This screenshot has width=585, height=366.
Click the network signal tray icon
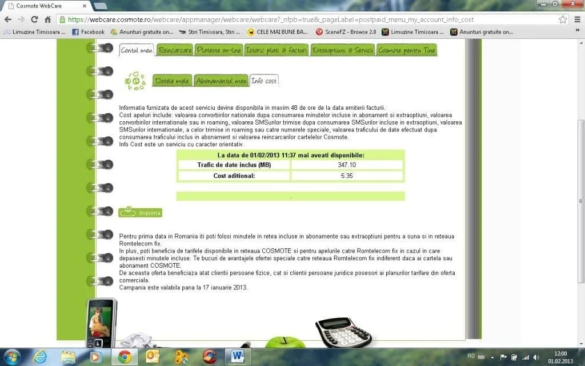[525, 357]
